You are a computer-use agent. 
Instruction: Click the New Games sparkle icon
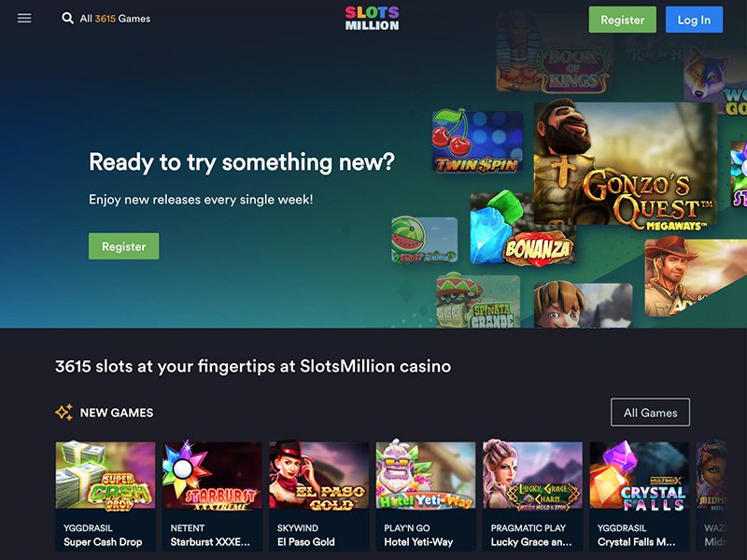click(63, 413)
